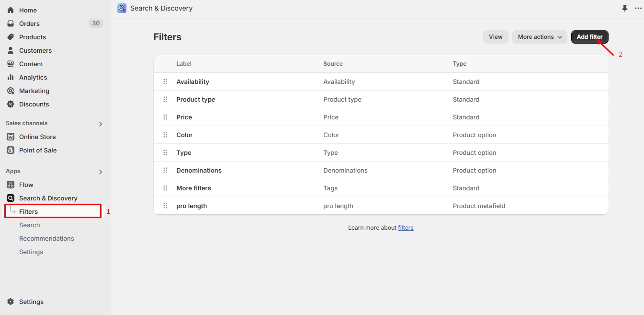Open the three-dot more options menu
The width and height of the screenshot is (644, 315).
pos(638,8)
